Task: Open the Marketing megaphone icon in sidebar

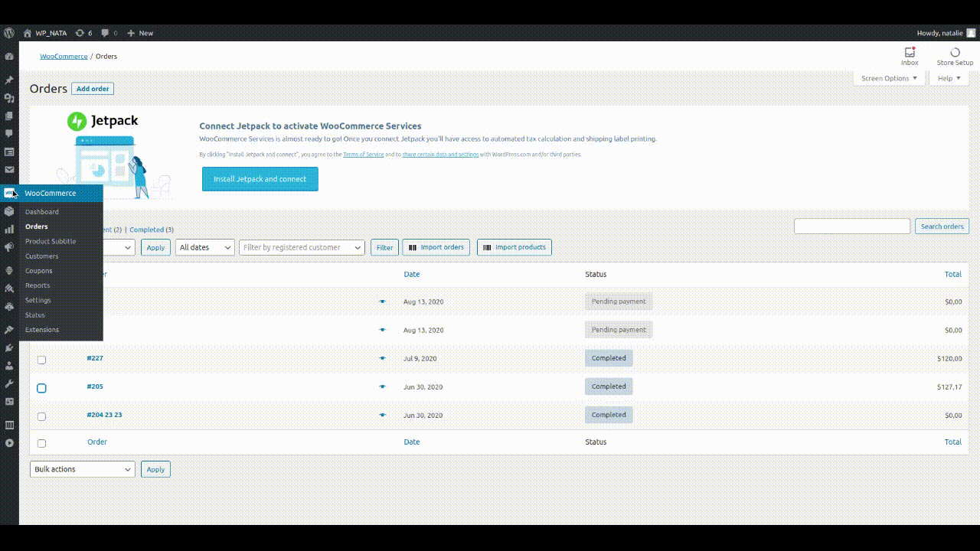Action: pos(9,247)
